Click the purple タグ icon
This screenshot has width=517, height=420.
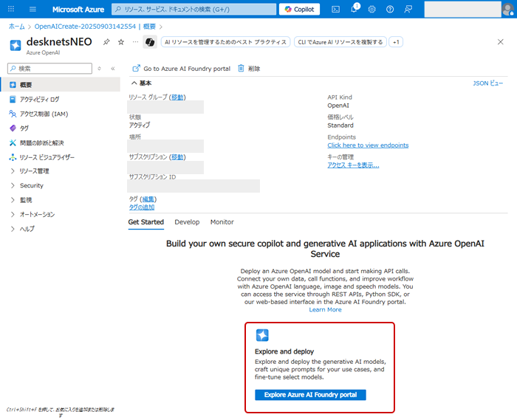click(13, 128)
